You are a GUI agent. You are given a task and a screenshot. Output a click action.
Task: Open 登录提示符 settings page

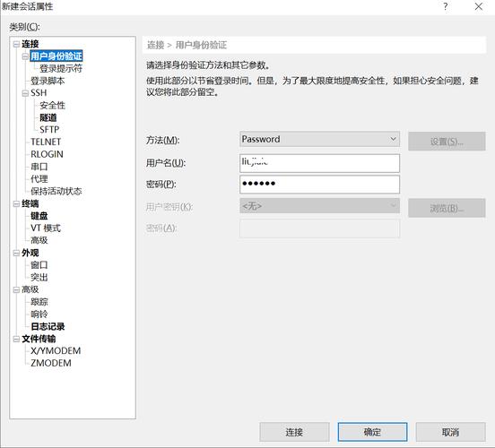(61, 68)
